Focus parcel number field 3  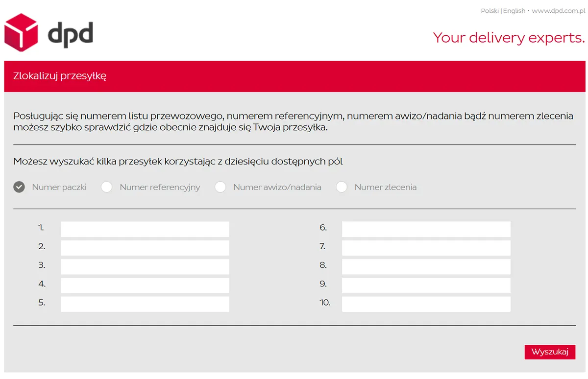(145, 266)
